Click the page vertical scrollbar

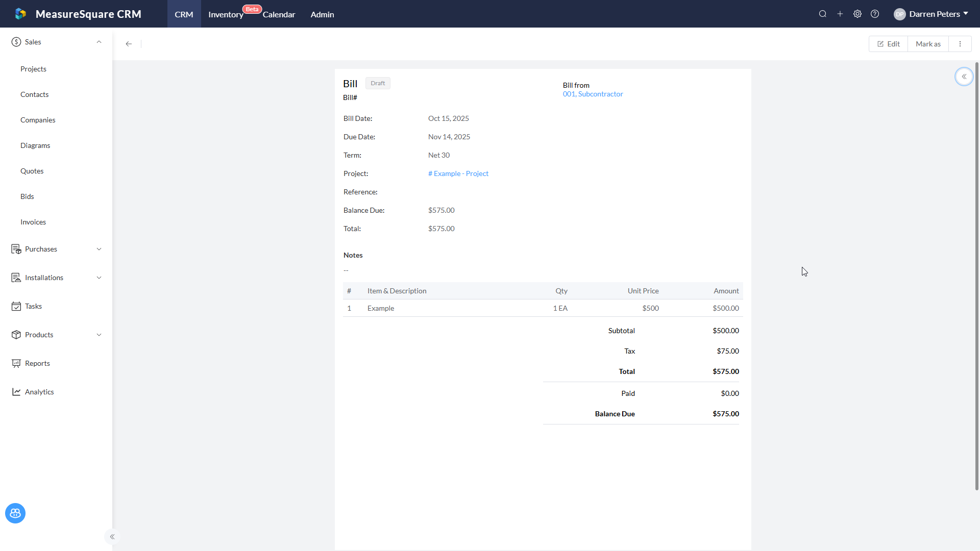[976, 275]
